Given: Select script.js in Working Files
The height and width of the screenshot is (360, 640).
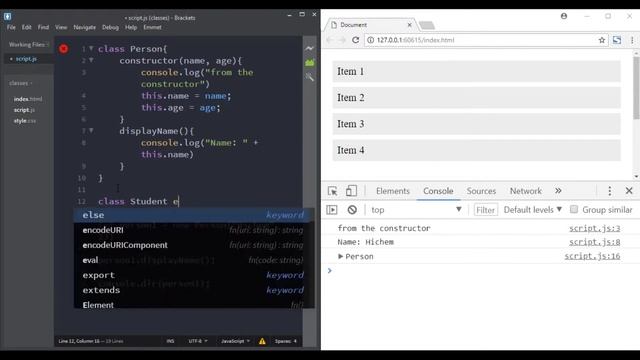Looking at the screenshot, I should pos(26,59).
